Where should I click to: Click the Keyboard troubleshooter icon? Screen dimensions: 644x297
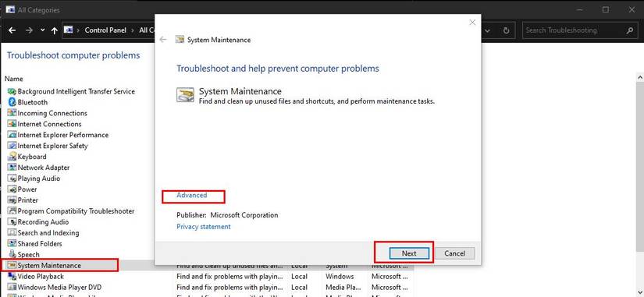[x=12, y=156]
